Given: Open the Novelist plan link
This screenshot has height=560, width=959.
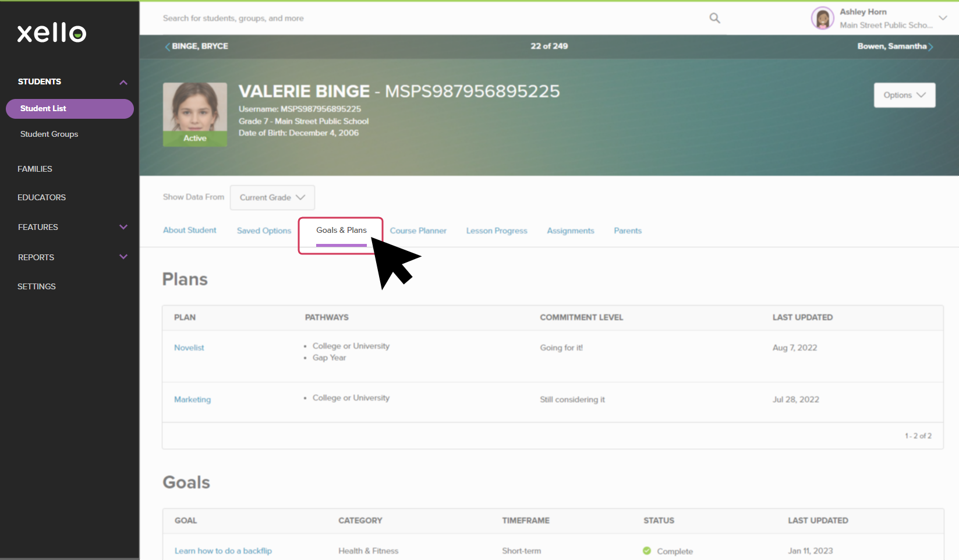Looking at the screenshot, I should click(x=189, y=348).
